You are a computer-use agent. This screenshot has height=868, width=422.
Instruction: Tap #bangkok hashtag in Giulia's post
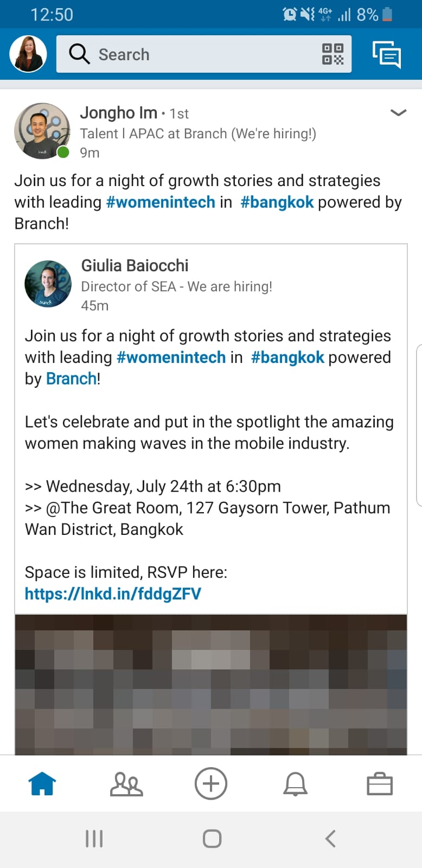coord(287,358)
